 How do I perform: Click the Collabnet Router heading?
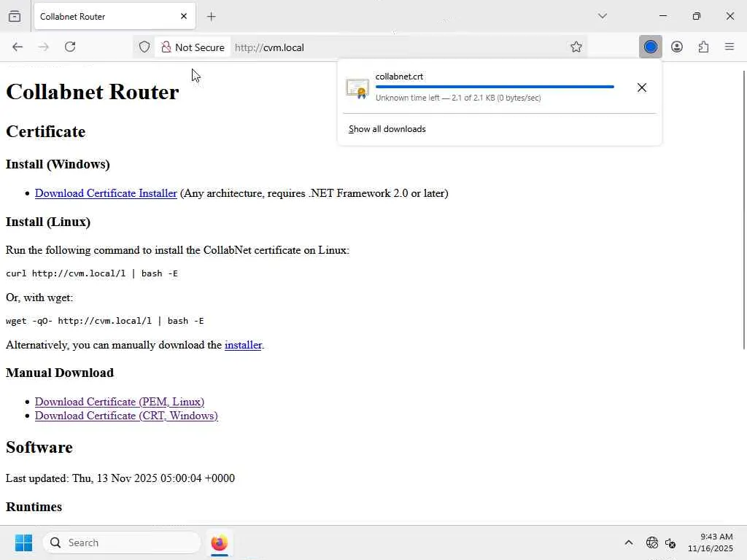click(x=93, y=91)
